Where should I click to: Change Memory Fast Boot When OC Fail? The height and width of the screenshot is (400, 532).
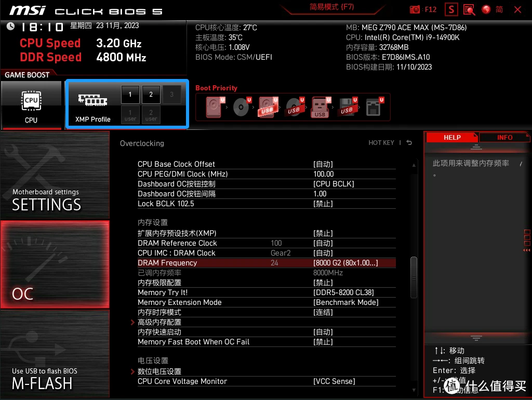coord(267,342)
